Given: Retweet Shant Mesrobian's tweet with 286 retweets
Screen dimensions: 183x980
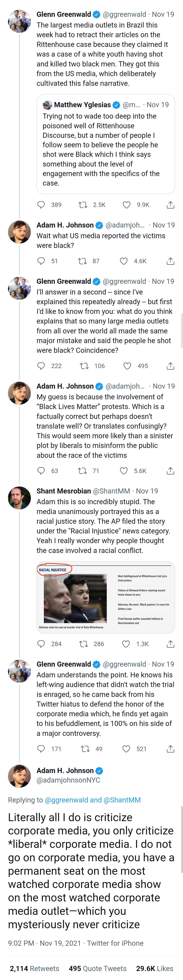Looking at the screenshot, I should pos(83,644).
